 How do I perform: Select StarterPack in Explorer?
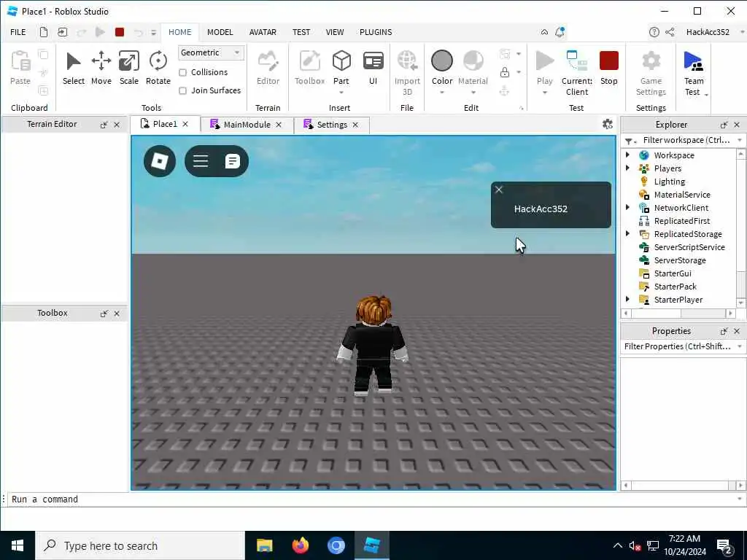click(675, 286)
